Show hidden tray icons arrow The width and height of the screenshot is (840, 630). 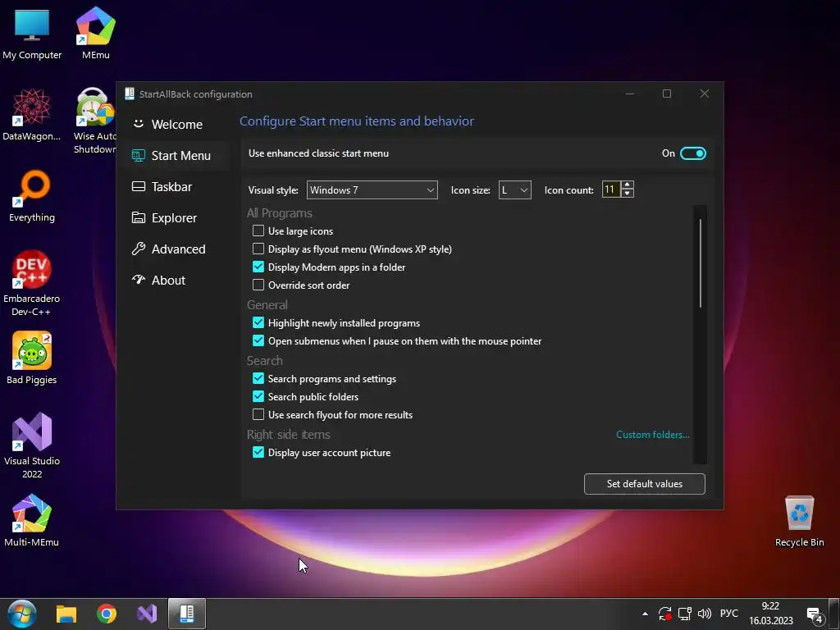coord(645,614)
